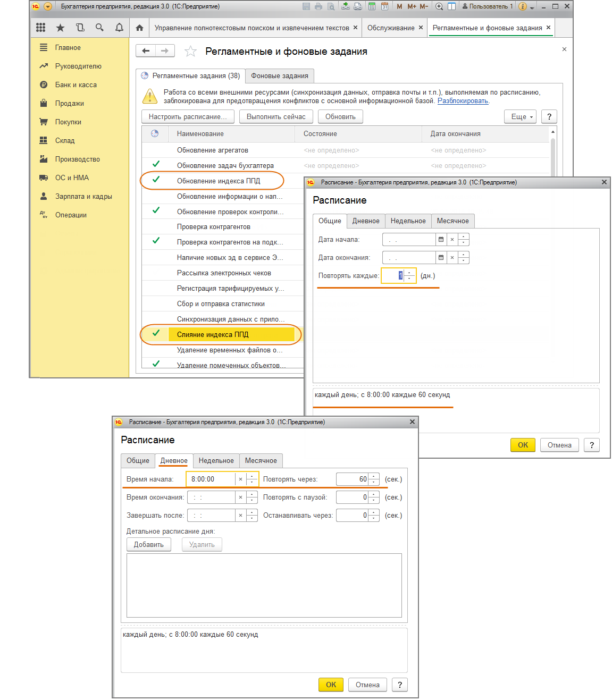
Task: Open the Руководителю section
Action: (78, 66)
